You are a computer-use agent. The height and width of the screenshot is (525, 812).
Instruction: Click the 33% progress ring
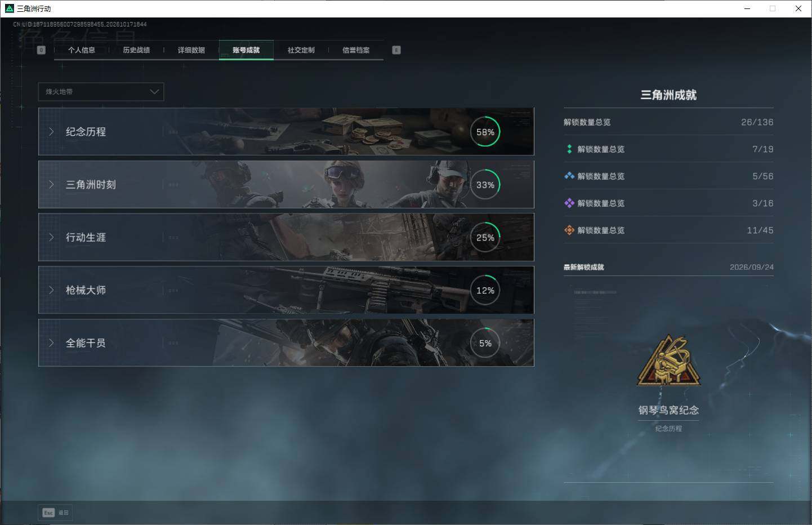click(x=485, y=185)
